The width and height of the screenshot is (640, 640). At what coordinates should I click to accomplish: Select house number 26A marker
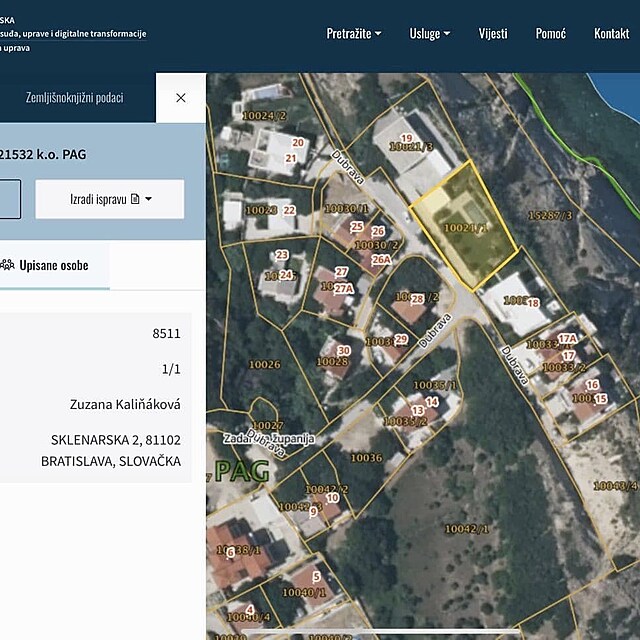tap(380, 259)
